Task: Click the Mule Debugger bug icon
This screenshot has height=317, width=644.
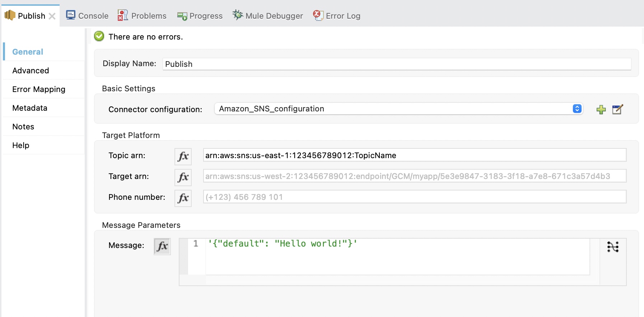Action: click(x=237, y=15)
